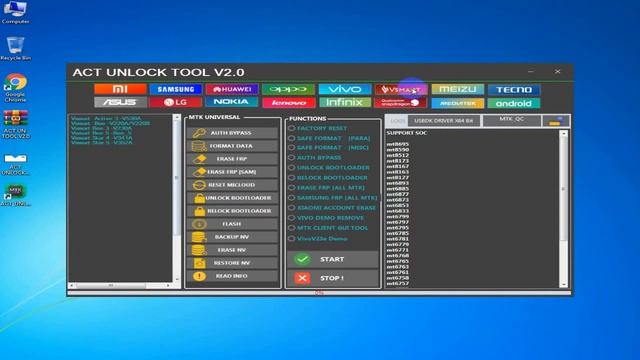Pick the OPPO brand logo

[288, 89]
